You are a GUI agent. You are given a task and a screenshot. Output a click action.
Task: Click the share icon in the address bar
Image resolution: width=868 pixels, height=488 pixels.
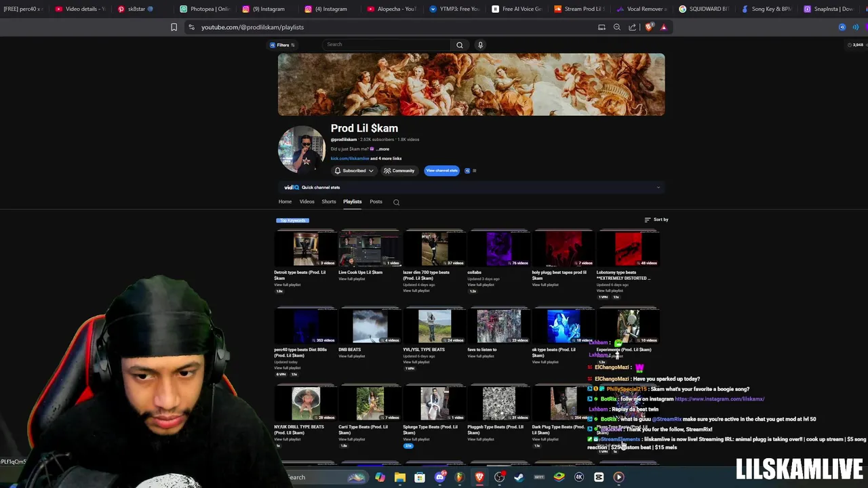point(632,27)
